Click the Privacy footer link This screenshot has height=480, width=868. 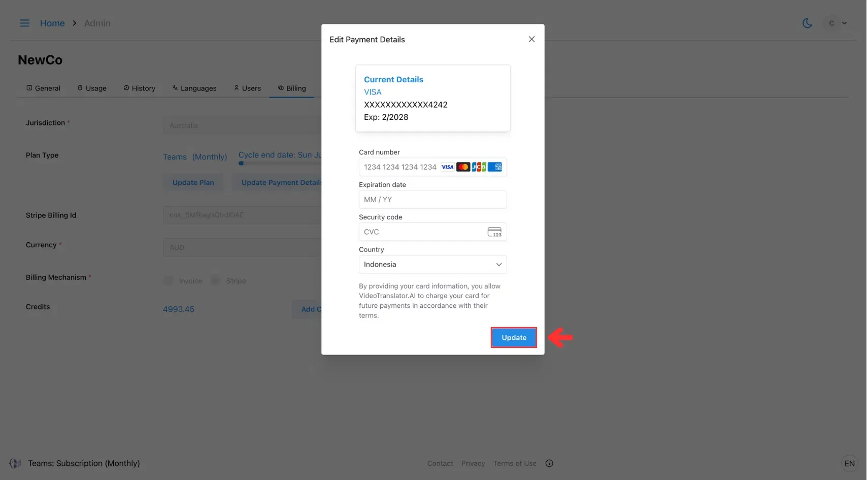pyautogui.click(x=473, y=463)
